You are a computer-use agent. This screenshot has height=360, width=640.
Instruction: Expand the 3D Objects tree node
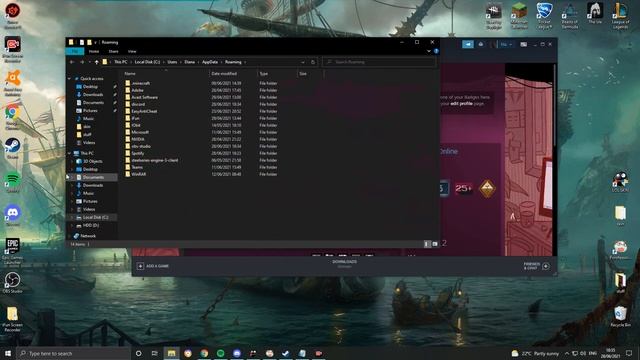[x=73, y=162]
